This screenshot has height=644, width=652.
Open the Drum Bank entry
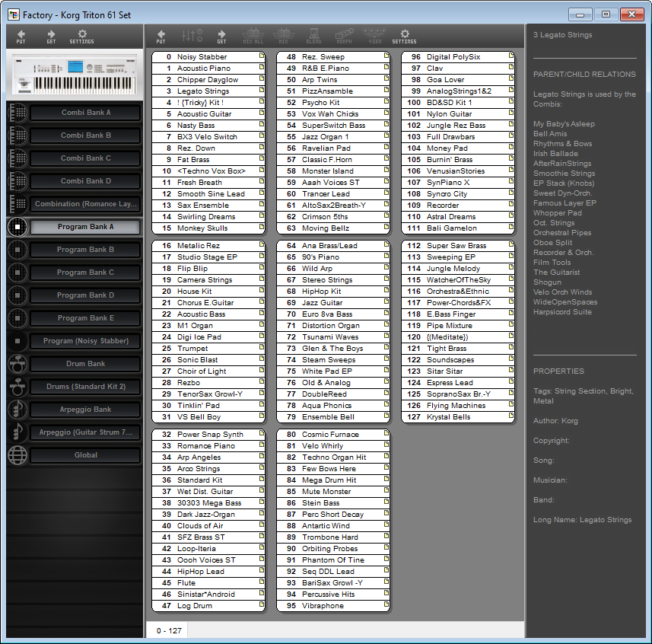(x=85, y=364)
